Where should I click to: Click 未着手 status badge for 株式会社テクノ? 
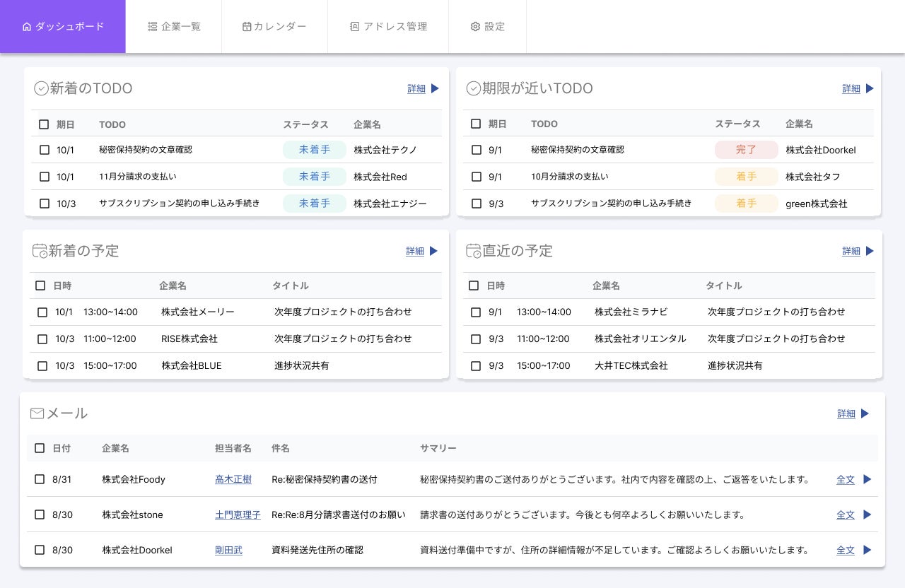[x=315, y=150]
